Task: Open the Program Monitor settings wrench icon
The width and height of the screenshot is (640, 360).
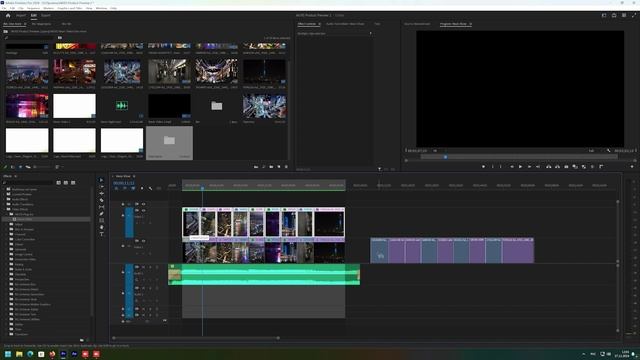Action: point(609,151)
